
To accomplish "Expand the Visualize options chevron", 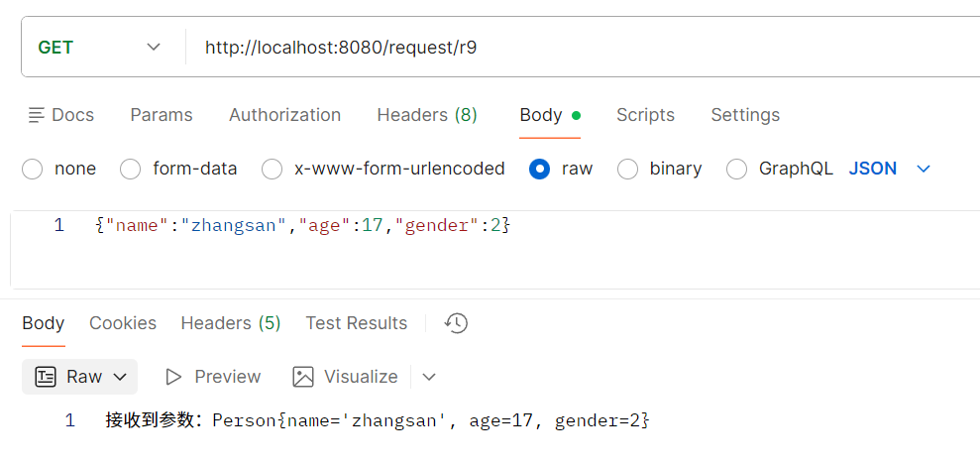I will point(429,377).
